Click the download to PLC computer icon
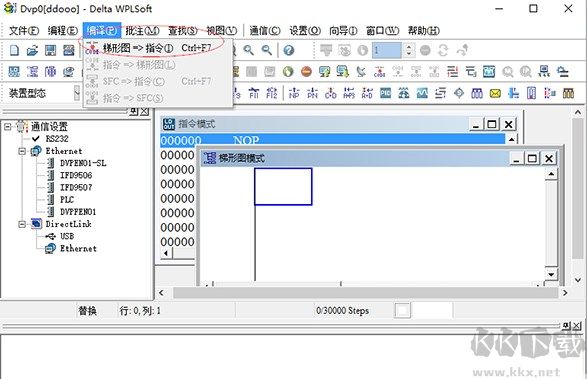 (x=343, y=72)
